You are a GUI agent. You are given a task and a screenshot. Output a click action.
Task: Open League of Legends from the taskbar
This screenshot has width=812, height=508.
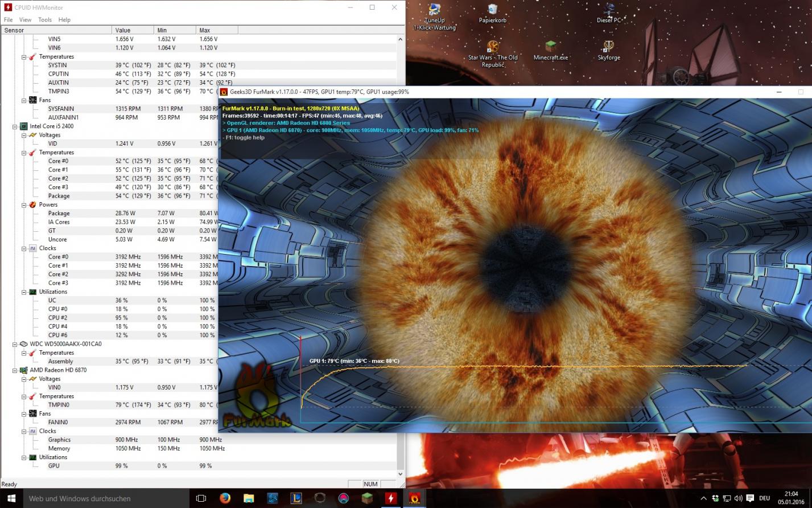(x=296, y=498)
